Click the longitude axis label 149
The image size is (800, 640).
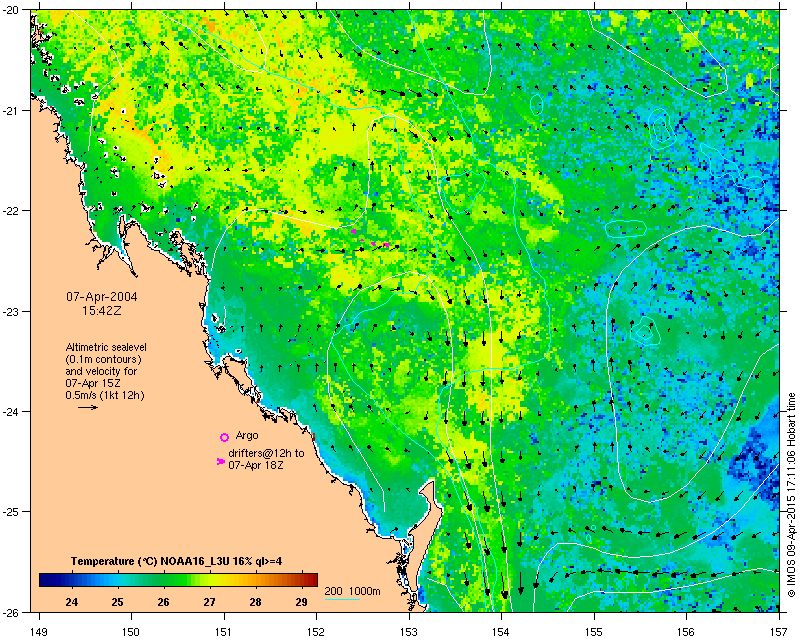coord(39,631)
